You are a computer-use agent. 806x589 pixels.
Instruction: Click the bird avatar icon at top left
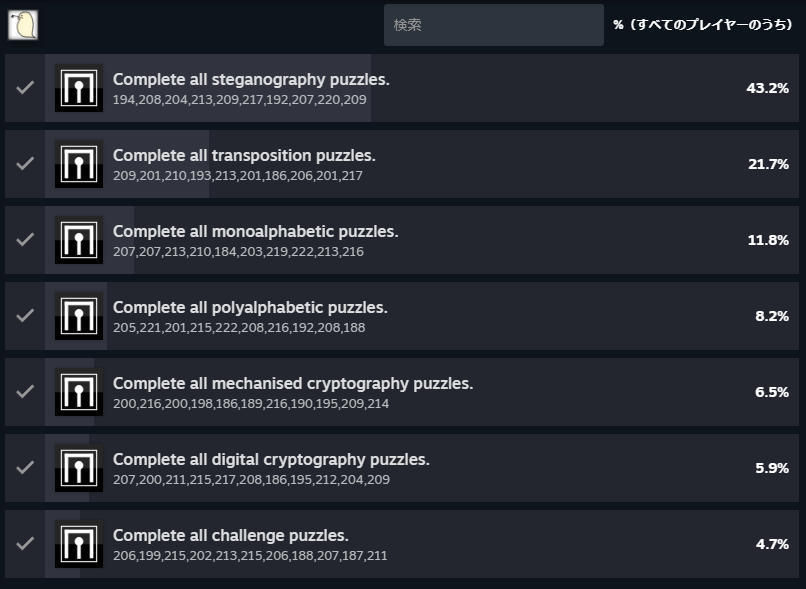pos(22,24)
